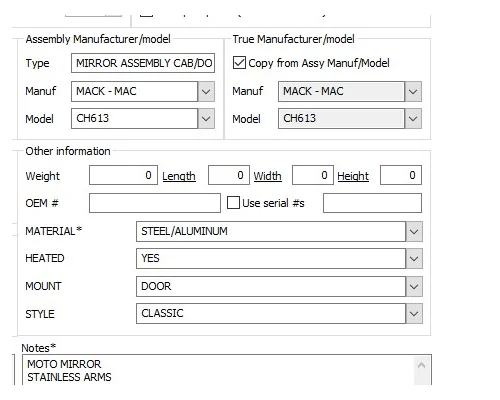The image size is (500, 400).
Task: Enable the Use serial #s checkbox
Action: click(233, 202)
